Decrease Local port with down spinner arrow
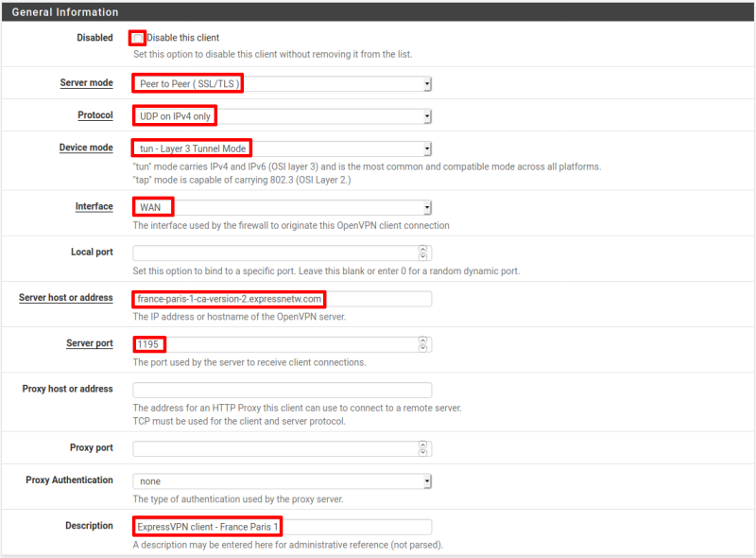Viewport: 756px width, 558px height. (x=422, y=257)
